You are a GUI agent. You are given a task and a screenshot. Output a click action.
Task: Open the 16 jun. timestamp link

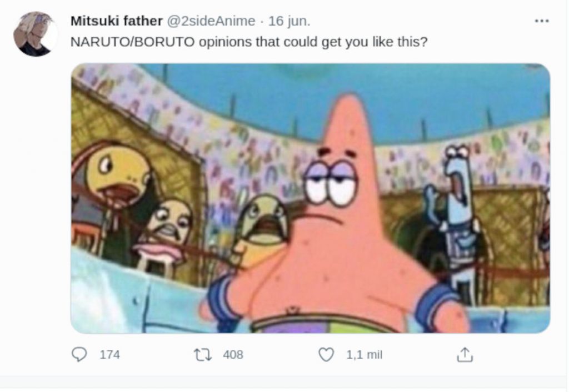pyautogui.click(x=290, y=21)
